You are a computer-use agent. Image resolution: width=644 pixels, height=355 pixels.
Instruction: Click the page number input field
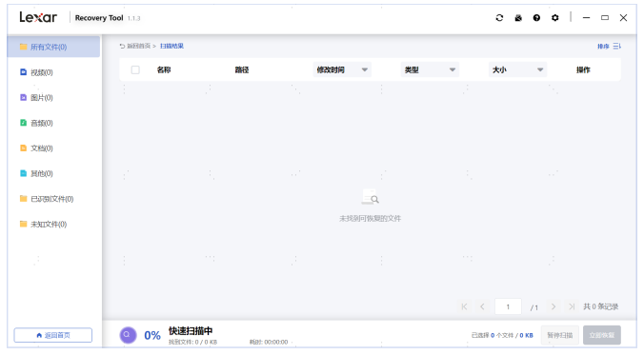[x=508, y=306]
